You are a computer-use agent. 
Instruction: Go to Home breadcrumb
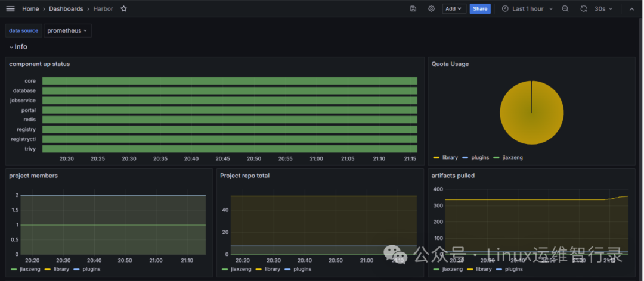[30, 9]
